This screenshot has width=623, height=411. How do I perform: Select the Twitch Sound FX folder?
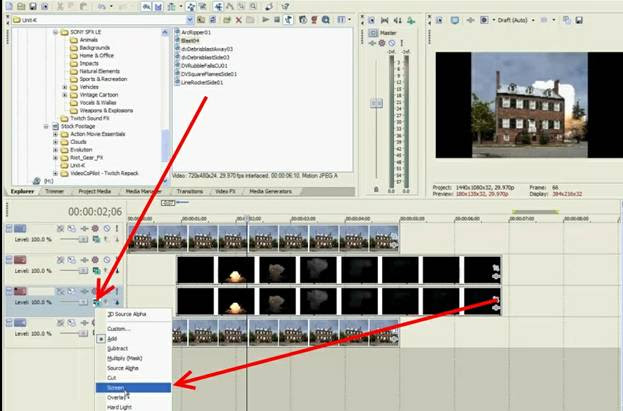pos(89,118)
